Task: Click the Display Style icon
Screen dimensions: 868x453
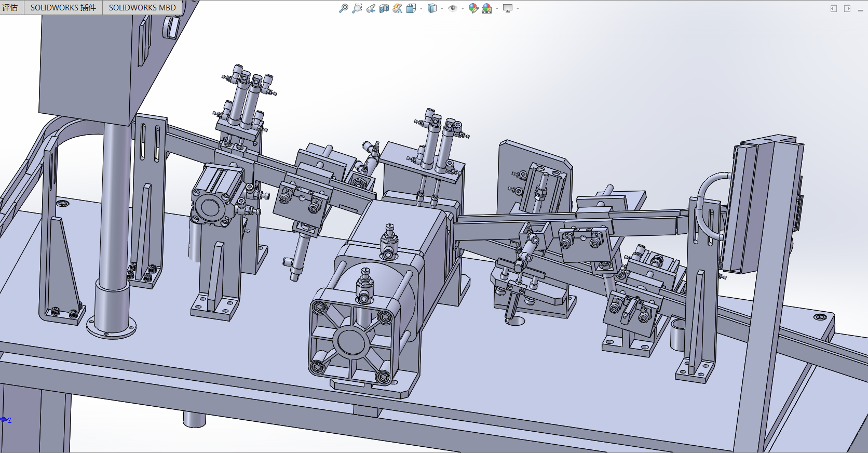Action: pos(432,8)
